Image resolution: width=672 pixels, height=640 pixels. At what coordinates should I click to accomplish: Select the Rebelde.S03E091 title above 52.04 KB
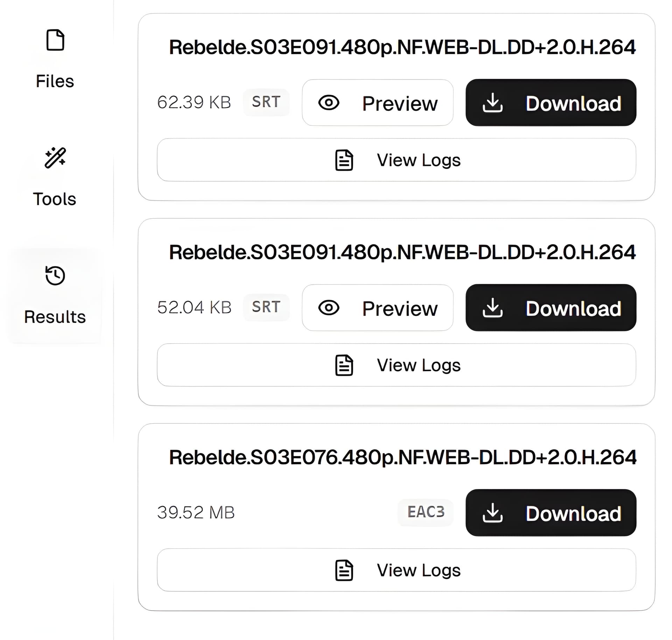pos(402,252)
